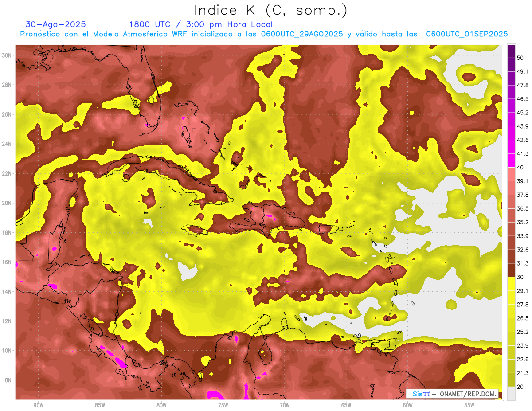The height and width of the screenshot is (411, 532).
Task: Click the 20N latitude label
Action: (x=8, y=203)
